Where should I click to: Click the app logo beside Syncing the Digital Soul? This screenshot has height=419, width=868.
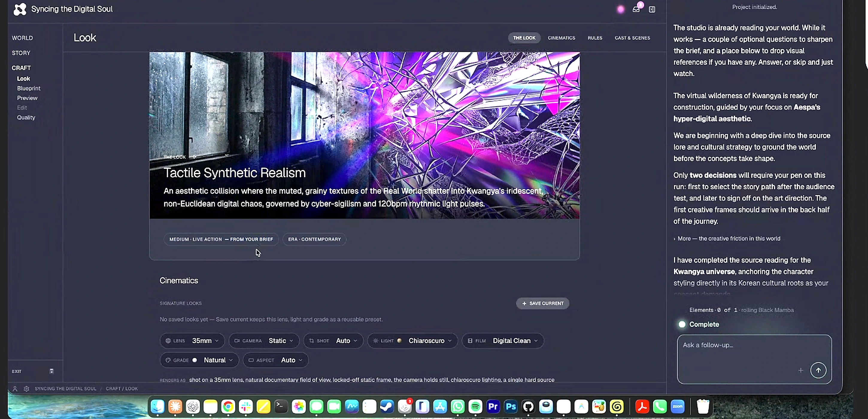pyautogui.click(x=20, y=9)
